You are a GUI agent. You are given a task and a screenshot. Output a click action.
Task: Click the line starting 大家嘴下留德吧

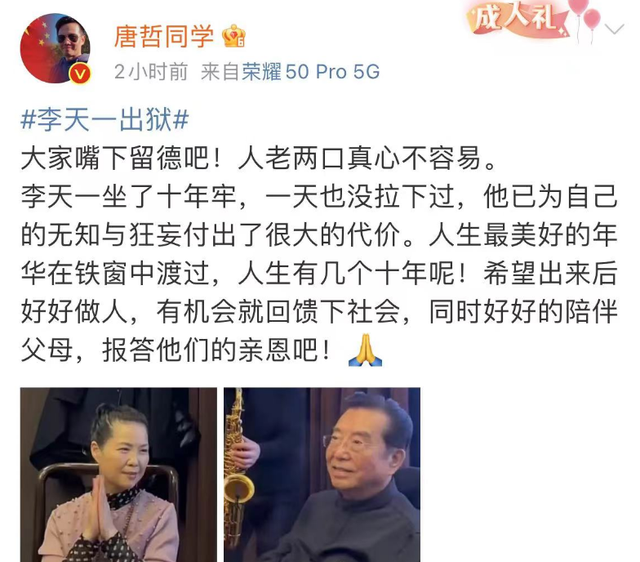[258, 158]
